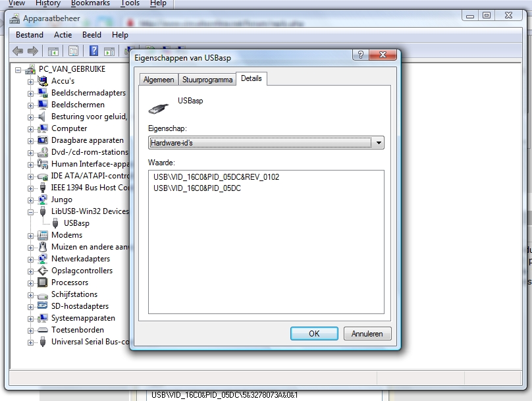
Task: Select the USBasp device in the tree
Action: [76, 223]
